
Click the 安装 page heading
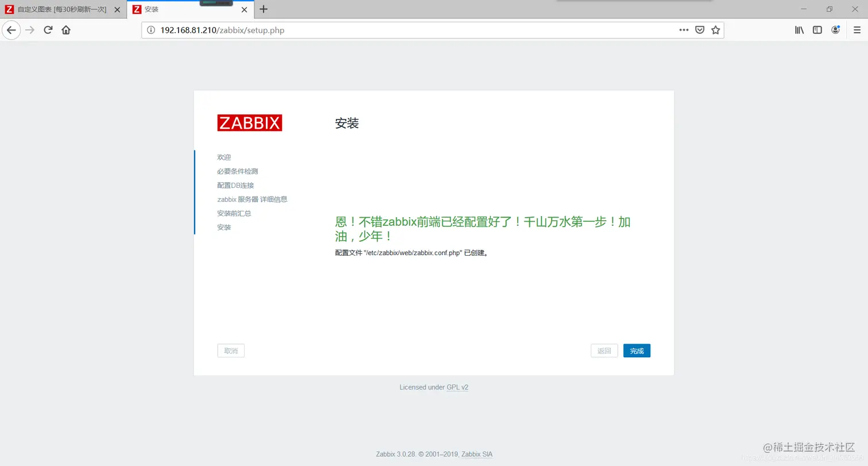pos(347,123)
